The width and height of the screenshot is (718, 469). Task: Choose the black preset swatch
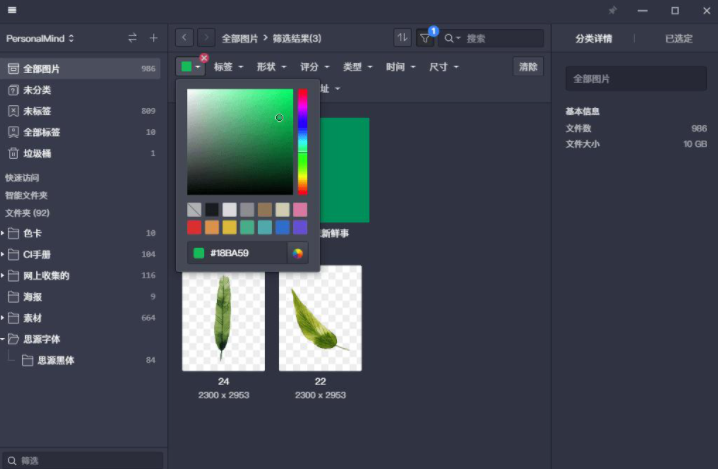(212, 210)
